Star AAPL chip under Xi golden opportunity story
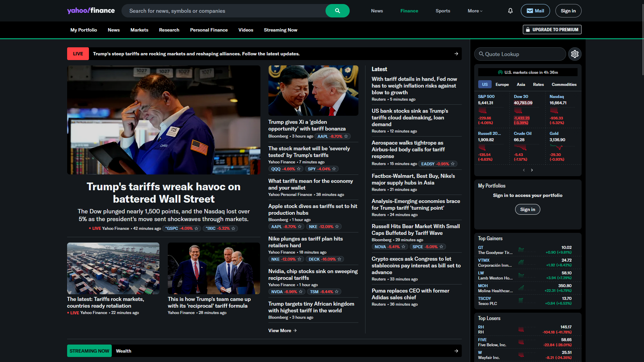The height and width of the screenshot is (362, 644). pyautogui.click(x=346, y=137)
